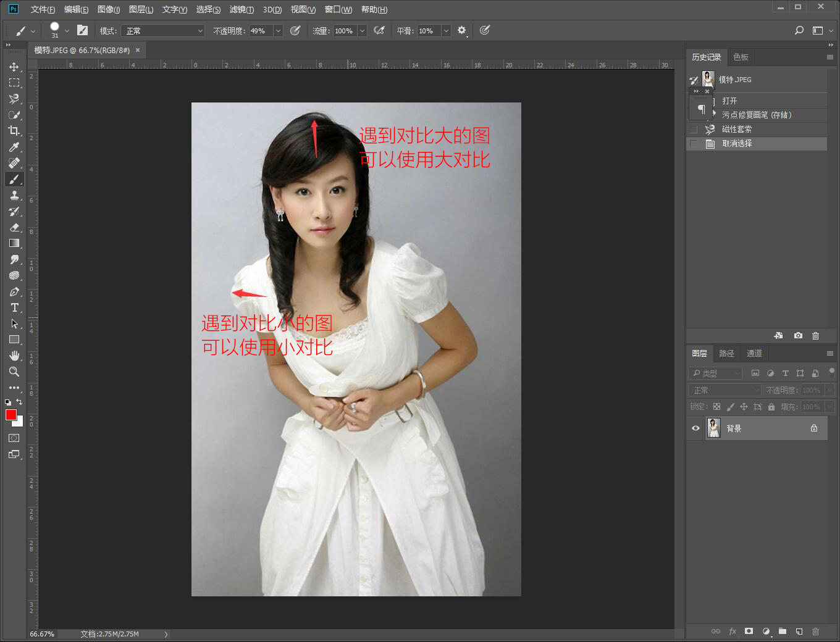Expand the 流量 flow slider arrow

[362, 31]
